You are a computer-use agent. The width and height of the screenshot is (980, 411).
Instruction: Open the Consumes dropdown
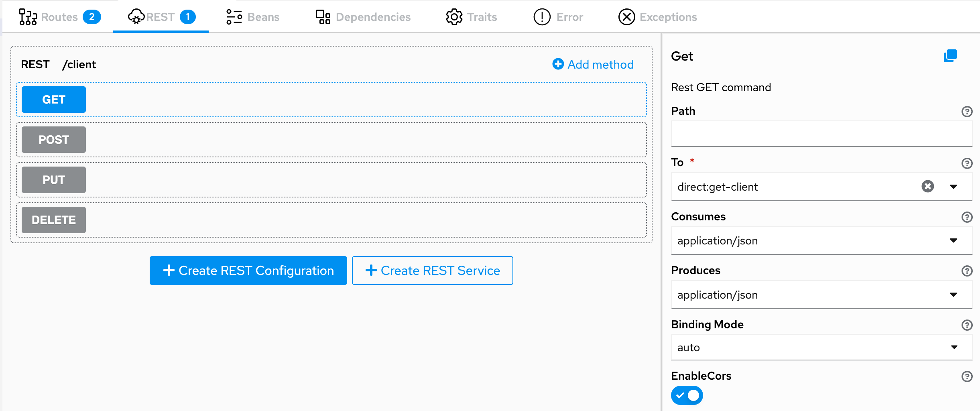pos(954,240)
